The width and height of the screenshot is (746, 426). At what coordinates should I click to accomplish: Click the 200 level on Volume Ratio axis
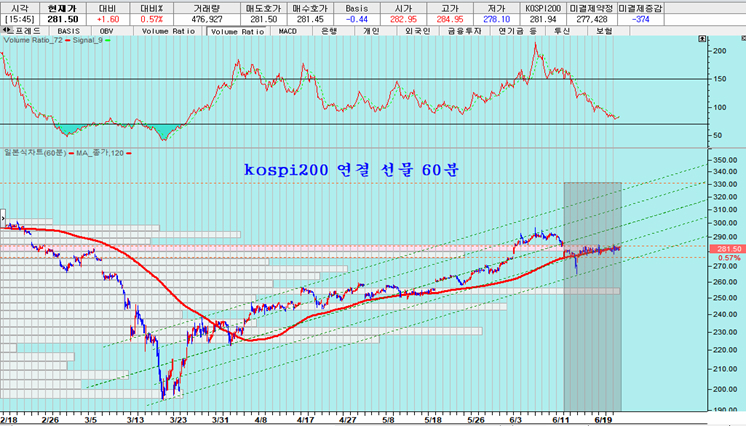[x=720, y=51]
